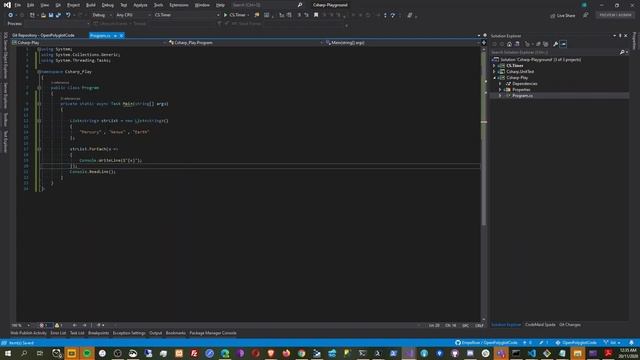Switch to the Git Changes tab
640x360 pixels.
(570, 325)
